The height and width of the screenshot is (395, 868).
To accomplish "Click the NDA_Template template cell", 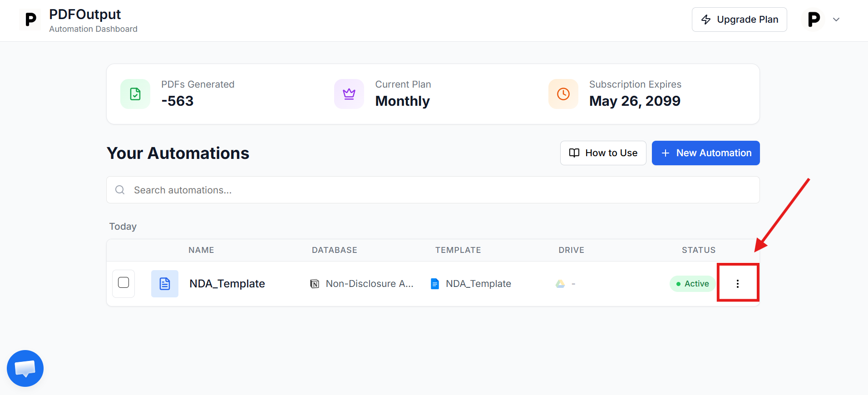I will (x=471, y=284).
